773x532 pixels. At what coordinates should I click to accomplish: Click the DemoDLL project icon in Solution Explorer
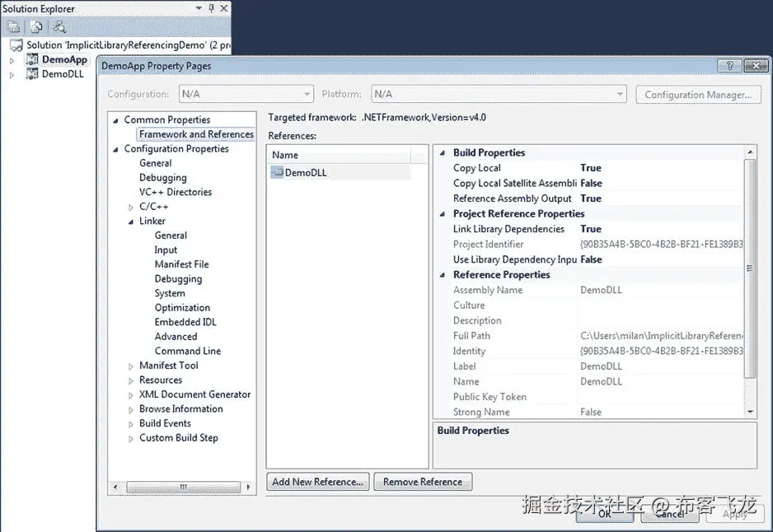[x=31, y=73]
